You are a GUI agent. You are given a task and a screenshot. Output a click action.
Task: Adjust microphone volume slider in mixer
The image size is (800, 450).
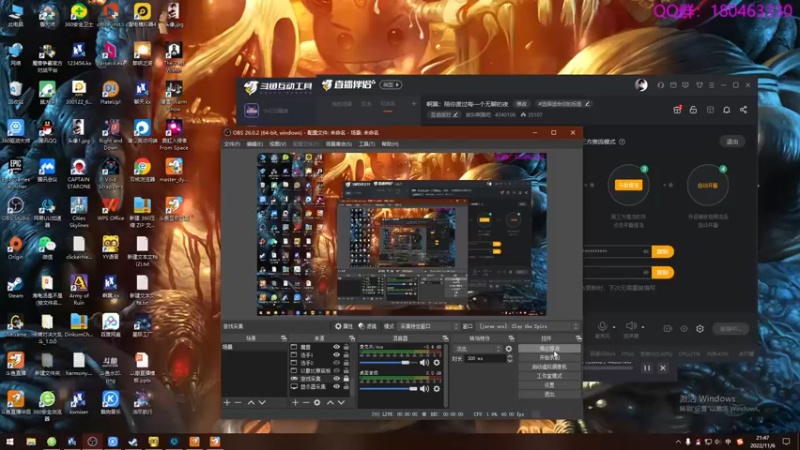(x=388, y=363)
